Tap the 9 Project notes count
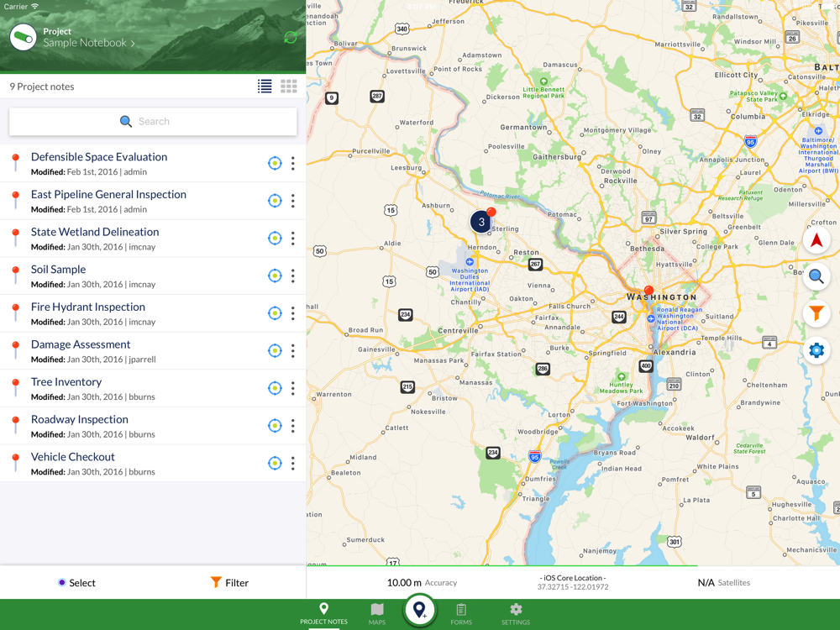The image size is (840, 630). pos(42,87)
